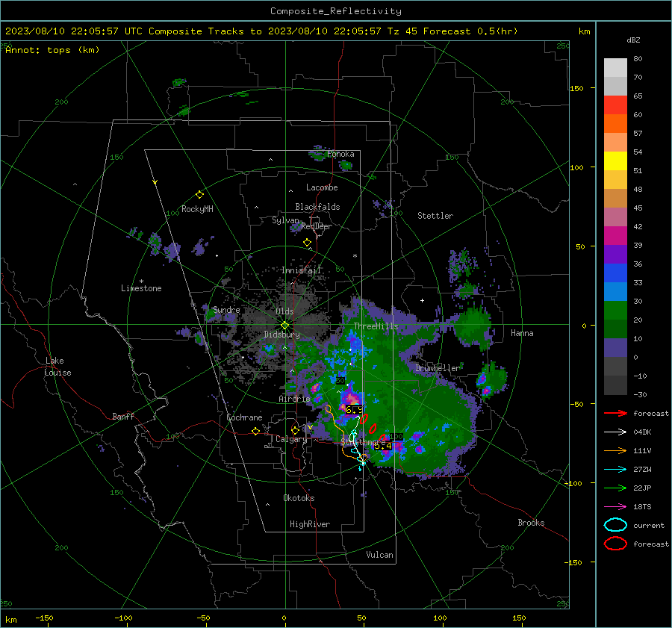Viewport: 672px width, 628px height.
Task: Click the 51 dBZ yellow color swatch
Action: tap(615, 161)
